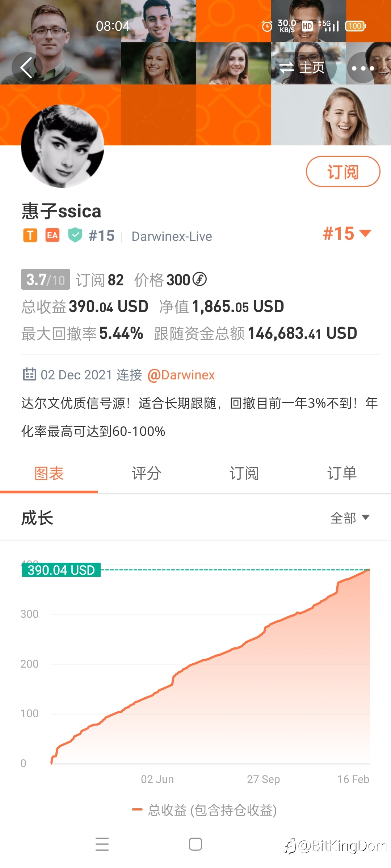Open the Android recent apps menu icon

102,844
